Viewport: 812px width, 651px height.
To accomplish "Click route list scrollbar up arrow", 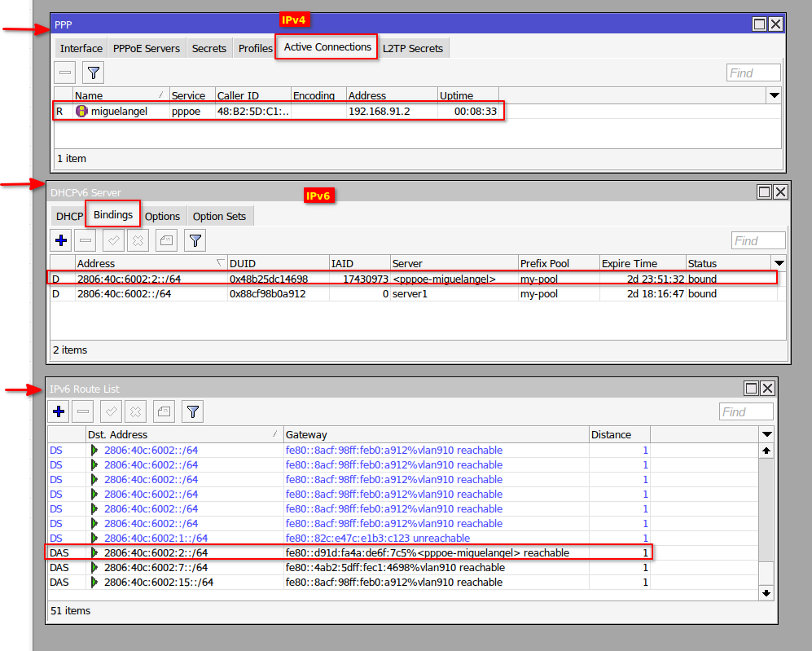I will tap(766, 451).
